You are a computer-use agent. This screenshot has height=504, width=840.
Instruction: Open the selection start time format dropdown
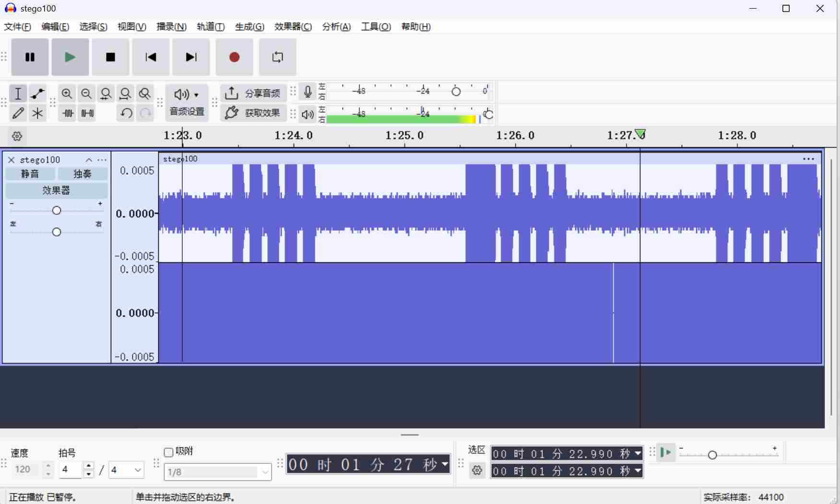click(x=638, y=454)
